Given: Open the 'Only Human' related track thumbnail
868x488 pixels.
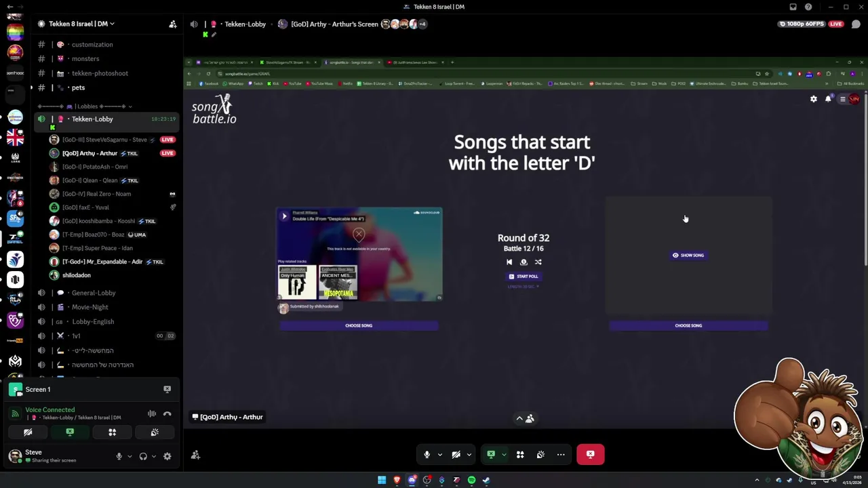Looking at the screenshot, I should (297, 282).
